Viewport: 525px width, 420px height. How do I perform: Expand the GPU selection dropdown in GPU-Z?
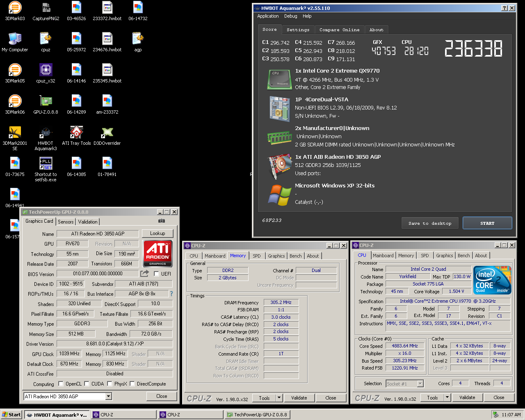109,396
